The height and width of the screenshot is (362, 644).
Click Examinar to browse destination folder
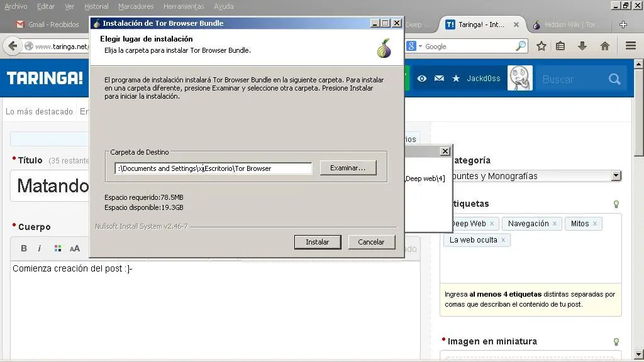348,168
